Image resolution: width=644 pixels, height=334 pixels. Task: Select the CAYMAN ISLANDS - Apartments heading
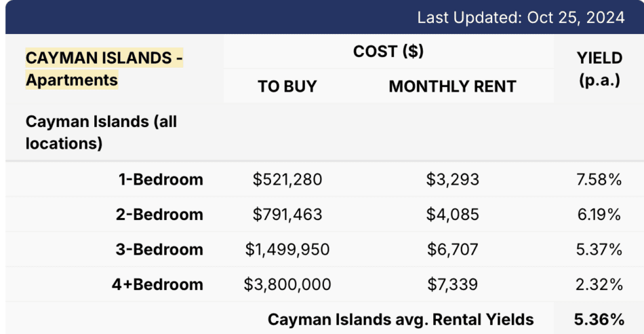coord(104,69)
